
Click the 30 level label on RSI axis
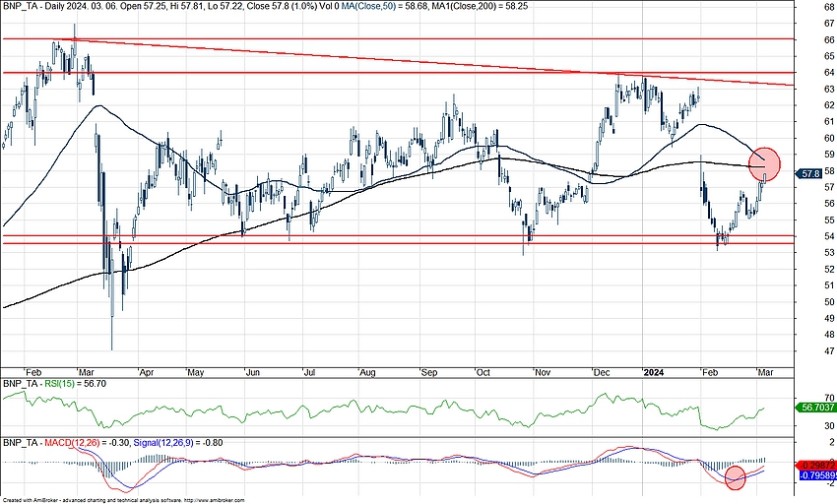[x=829, y=426]
